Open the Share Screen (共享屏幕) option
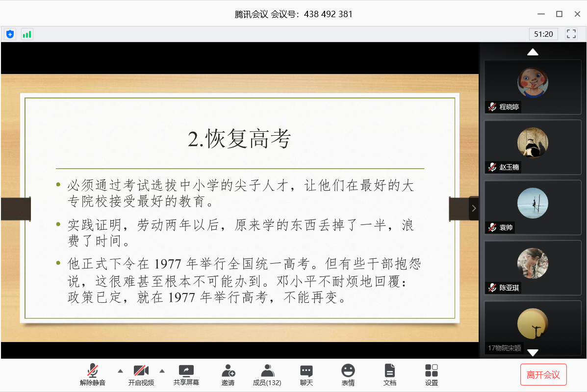The height and width of the screenshot is (392, 587). coord(186,375)
